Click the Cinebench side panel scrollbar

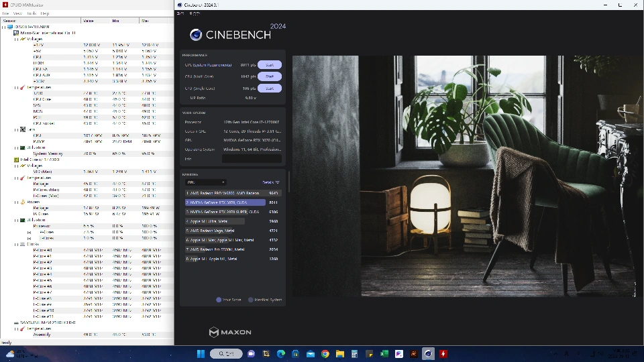pos(288,182)
